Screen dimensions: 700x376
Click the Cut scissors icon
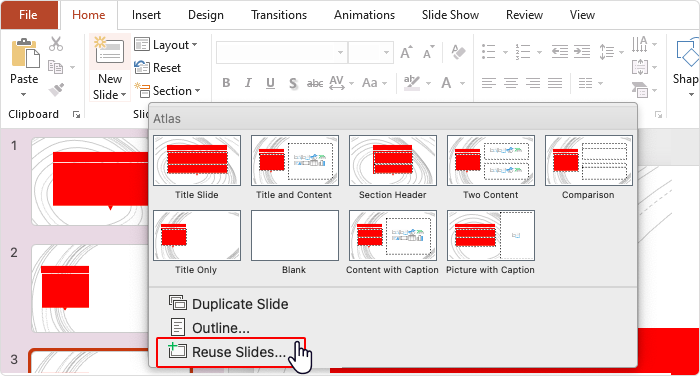pos(56,44)
